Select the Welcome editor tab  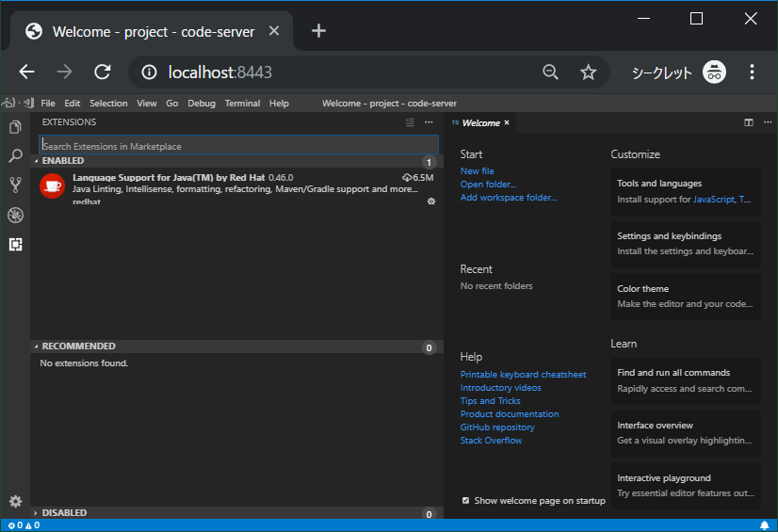[481, 122]
